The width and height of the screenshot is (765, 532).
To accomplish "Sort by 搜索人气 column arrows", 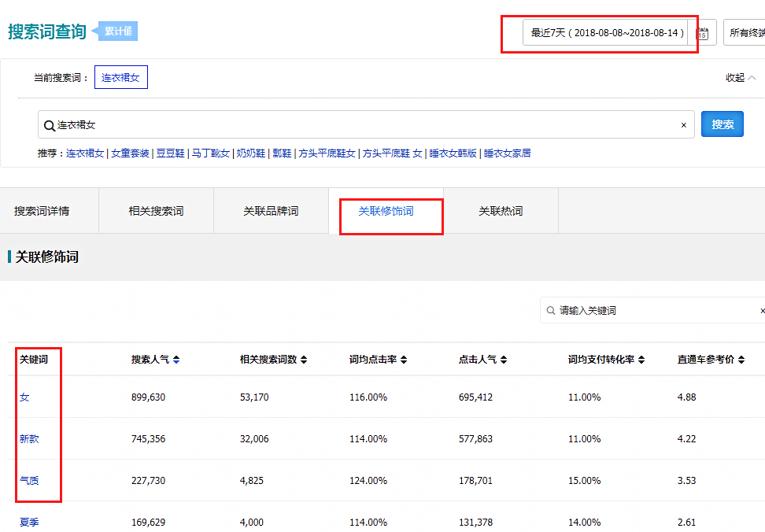I will point(176,360).
